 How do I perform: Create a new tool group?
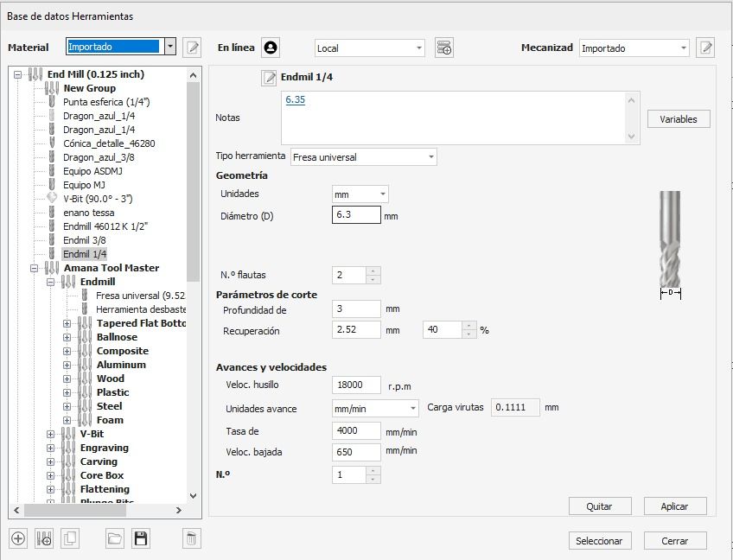tap(43, 538)
